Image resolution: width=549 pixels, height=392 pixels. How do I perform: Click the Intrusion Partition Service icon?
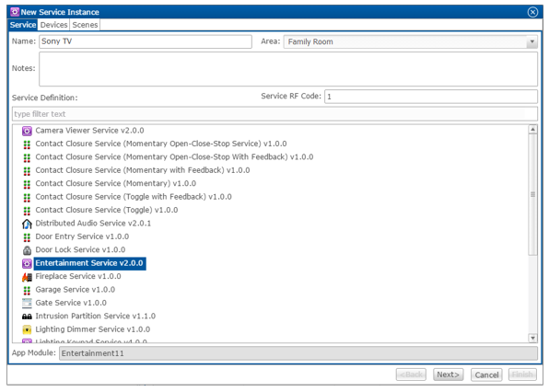tap(27, 317)
